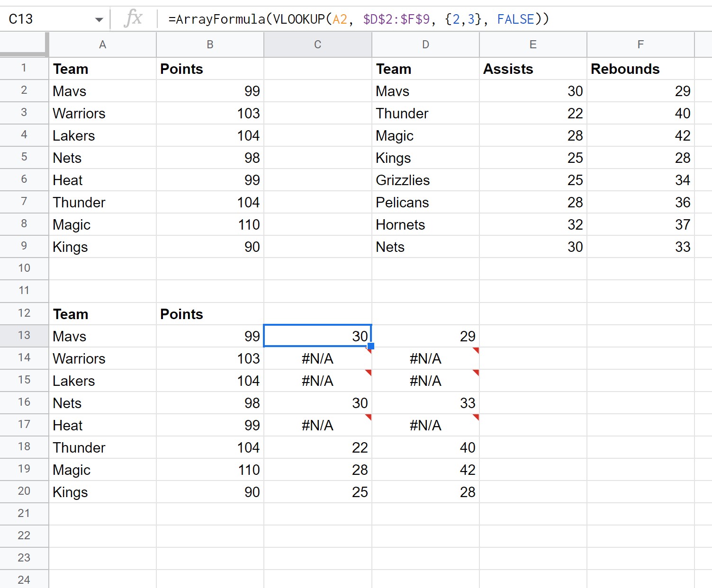Viewport: 712px width, 588px height.
Task: Select cell A17 containing Heat
Action: pyautogui.click(x=102, y=425)
